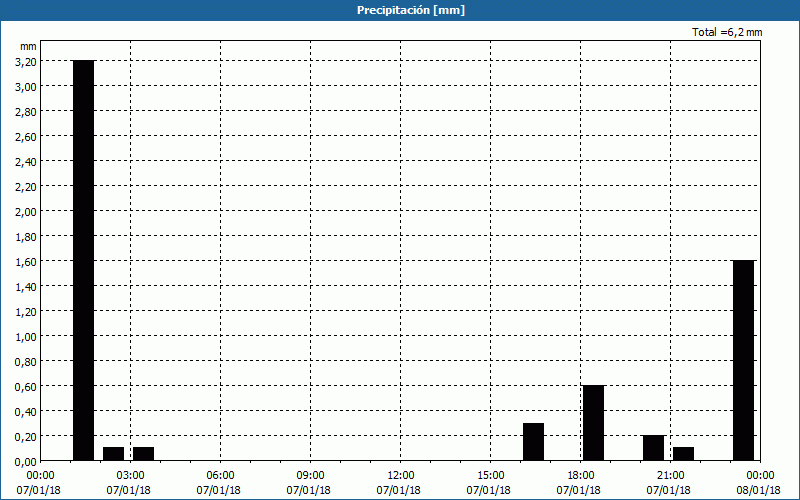Click the y-axis label 3,00
This screenshot has height=500, width=800.
coord(26,86)
